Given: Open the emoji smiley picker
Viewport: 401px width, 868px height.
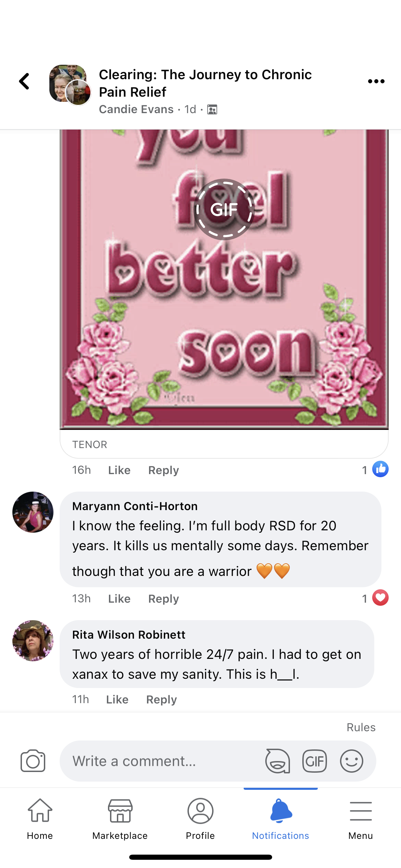Looking at the screenshot, I should tap(351, 761).
